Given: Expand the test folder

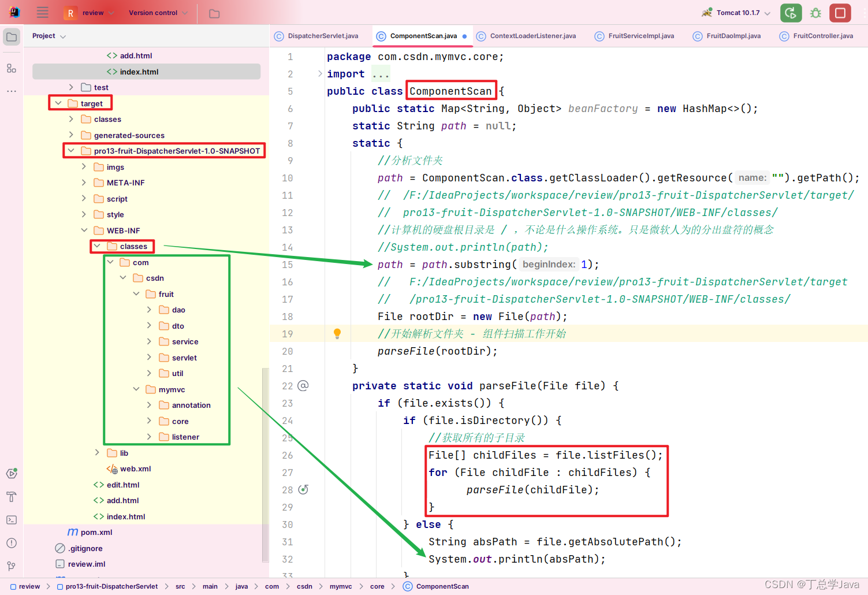Looking at the screenshot, I should [x=71, y=87].
